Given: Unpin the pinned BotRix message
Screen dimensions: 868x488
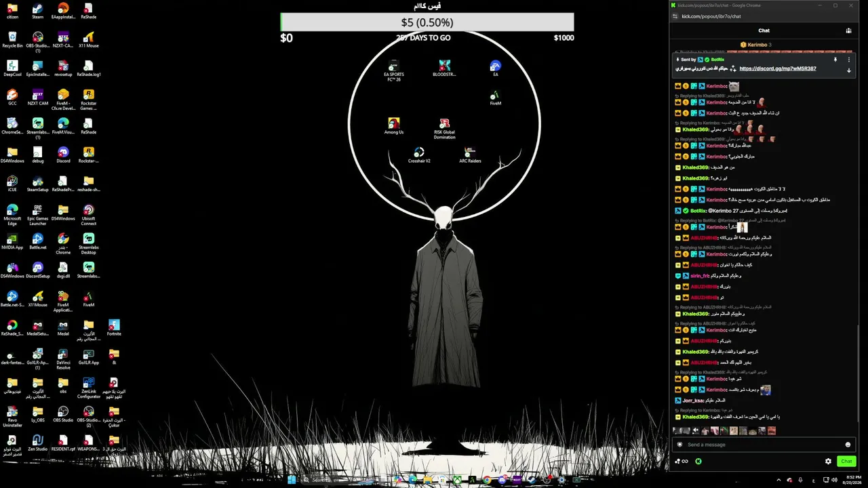Looking at the screenshot, I should click(835, 60).
